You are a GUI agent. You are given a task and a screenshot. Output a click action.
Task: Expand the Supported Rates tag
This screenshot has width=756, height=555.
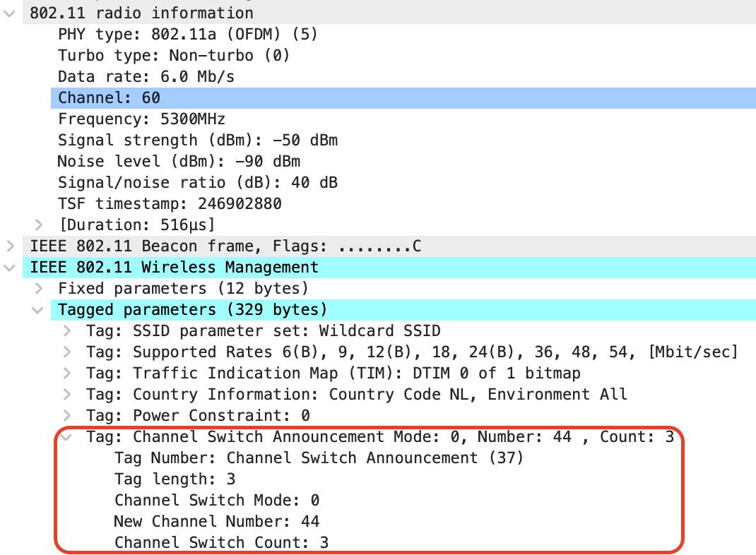pyautogui.click(x=67, y=352)
